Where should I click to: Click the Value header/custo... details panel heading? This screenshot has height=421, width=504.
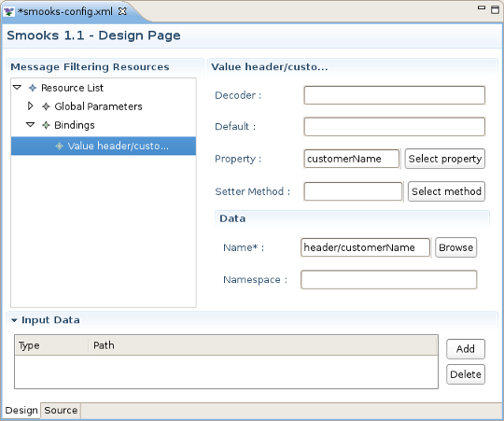[270, 67]
